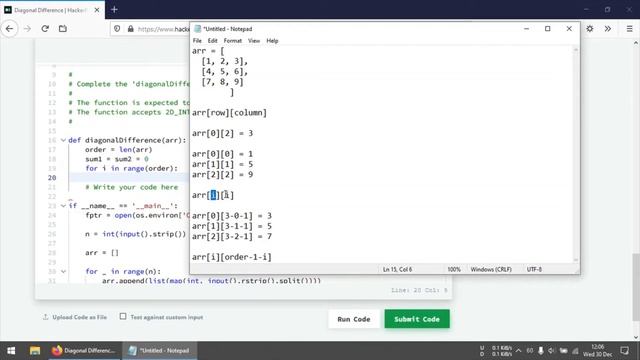Click Run Code button

(x=354, y=319)
